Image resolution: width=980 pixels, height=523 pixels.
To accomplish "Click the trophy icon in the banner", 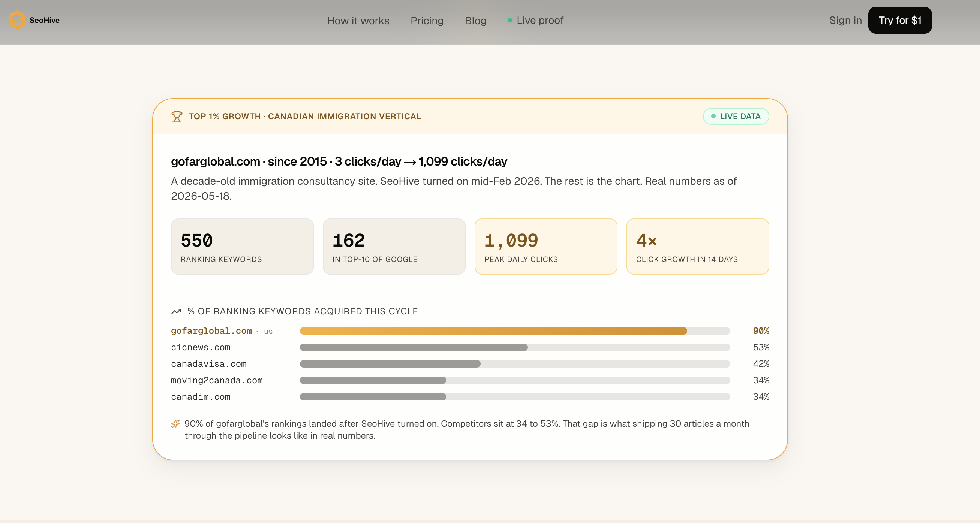I will (177, 116).
